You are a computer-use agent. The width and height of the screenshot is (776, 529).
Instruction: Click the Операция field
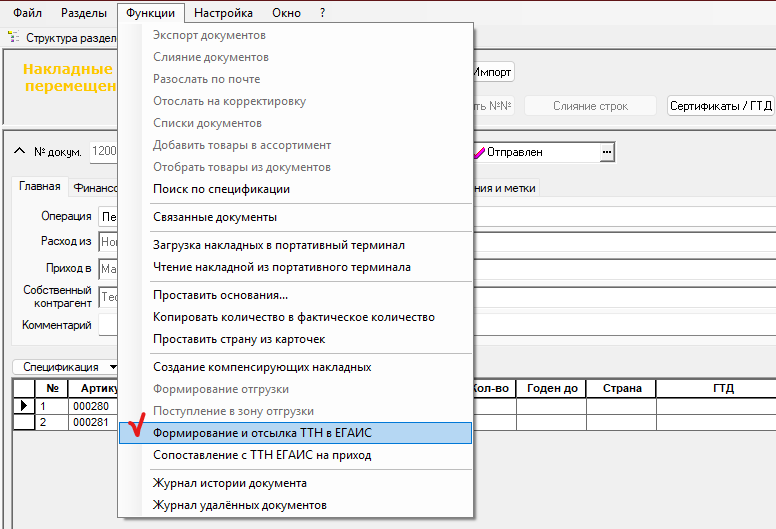click(x=108, y=217)
